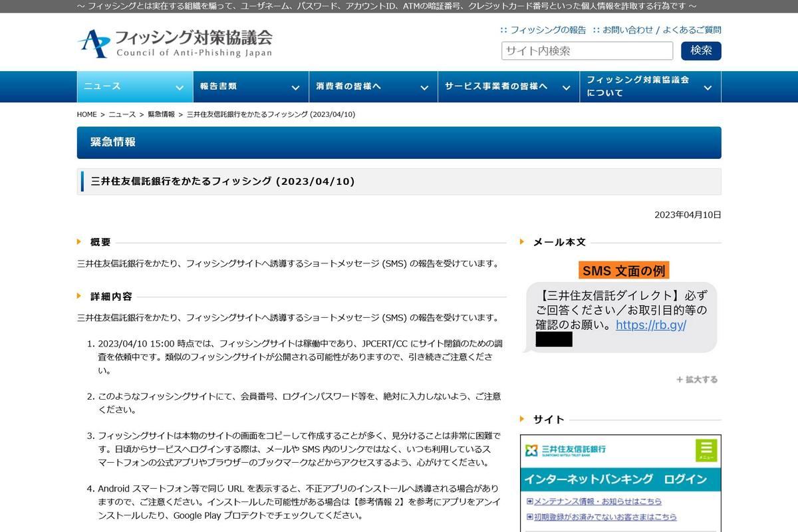
Task: Open the SMS message example image
Action: click(x=620, y=307)
